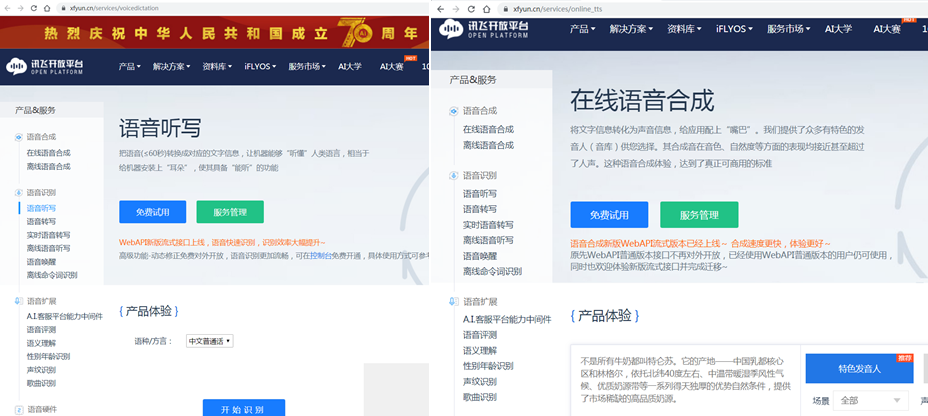Reload the online_tts page in the right browser
928x416 pixels.
click(x=471, y=9)
